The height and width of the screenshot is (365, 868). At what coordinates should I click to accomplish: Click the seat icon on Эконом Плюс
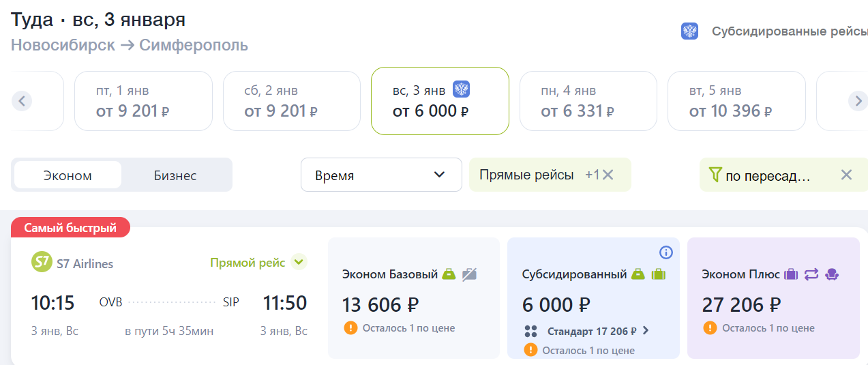coord(832,274)
